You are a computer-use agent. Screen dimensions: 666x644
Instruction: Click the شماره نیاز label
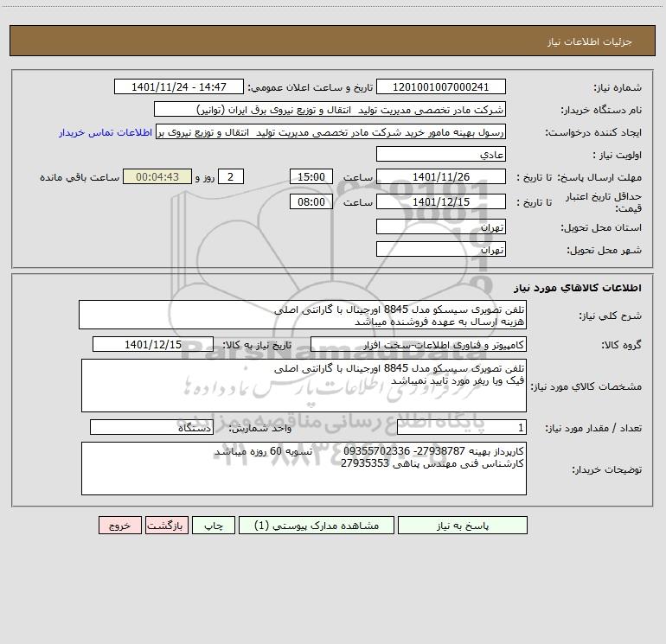click(618, 88)
